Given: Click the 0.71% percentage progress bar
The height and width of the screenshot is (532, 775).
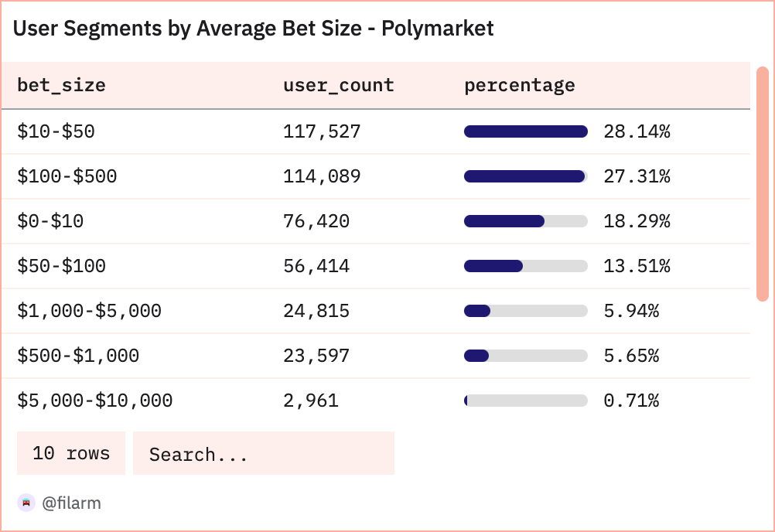Looking at the screenshot, I should click(x=526, y=401).
